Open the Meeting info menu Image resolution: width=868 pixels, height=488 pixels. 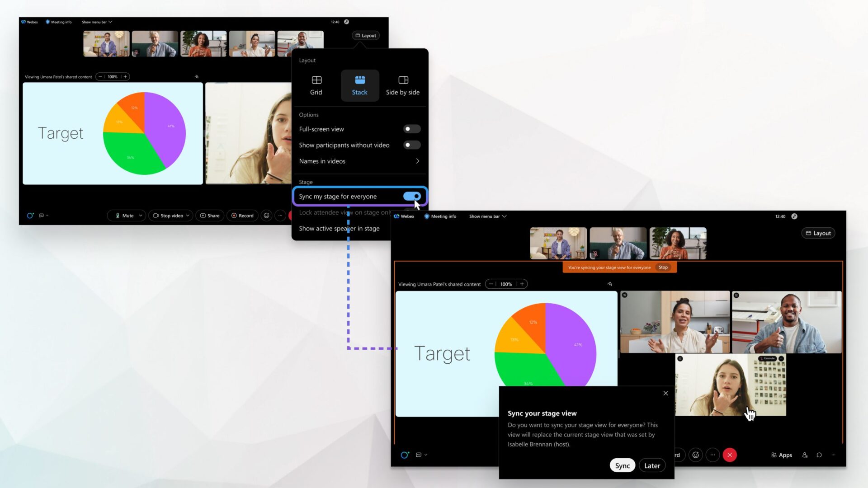pos(58,22)
